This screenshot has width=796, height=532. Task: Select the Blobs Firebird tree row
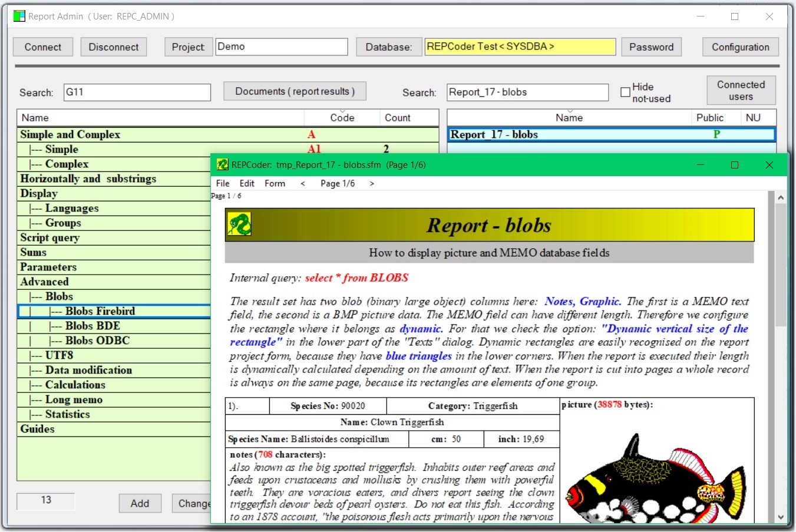[114, 311]
